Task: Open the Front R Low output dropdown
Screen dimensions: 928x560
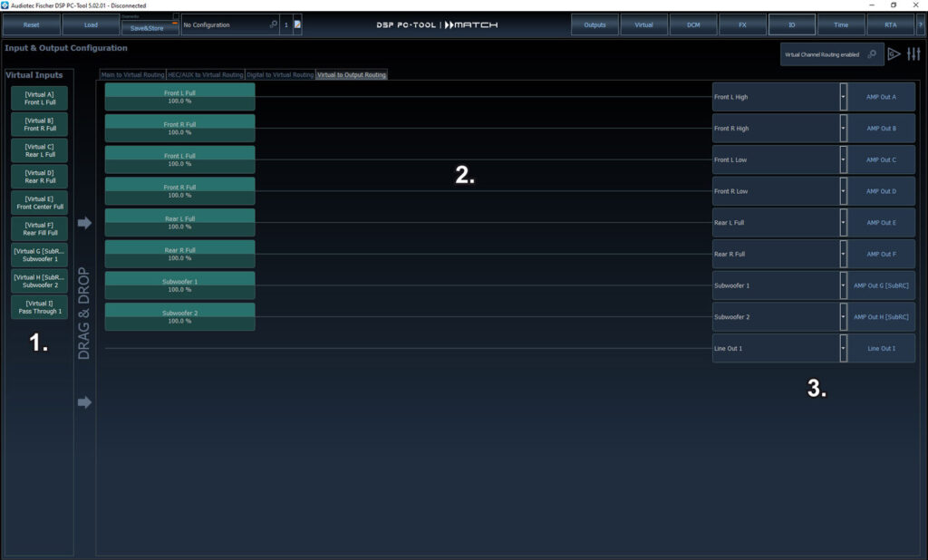Action: [843, 191]
